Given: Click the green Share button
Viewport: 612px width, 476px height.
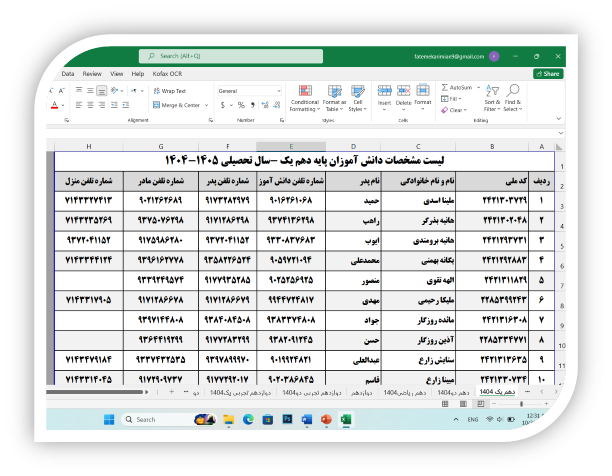Looking at the screenshot, I should 549,73.
